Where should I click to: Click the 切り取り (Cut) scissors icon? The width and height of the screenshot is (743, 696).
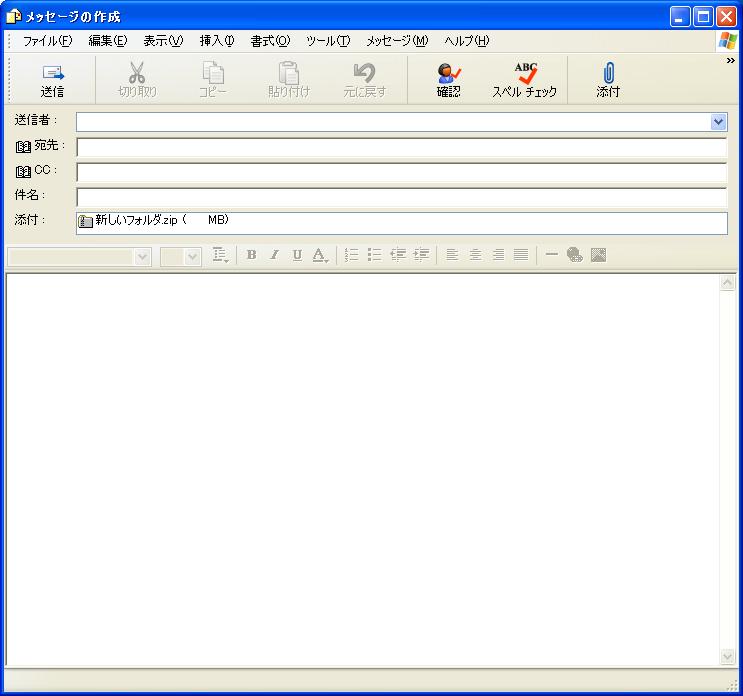(137, 72)
